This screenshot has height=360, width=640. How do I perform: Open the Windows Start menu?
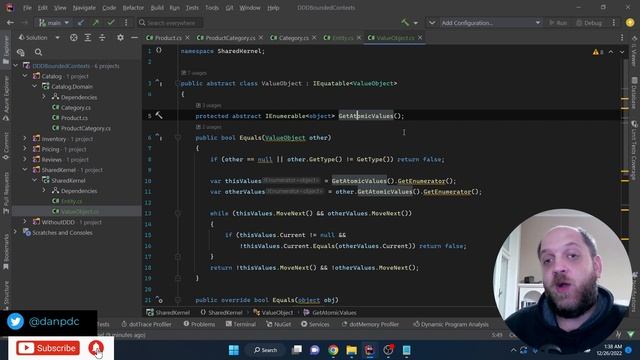[234, 350]
